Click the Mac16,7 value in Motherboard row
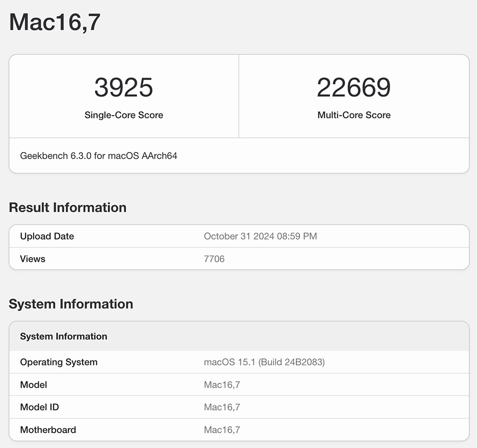 221,430
